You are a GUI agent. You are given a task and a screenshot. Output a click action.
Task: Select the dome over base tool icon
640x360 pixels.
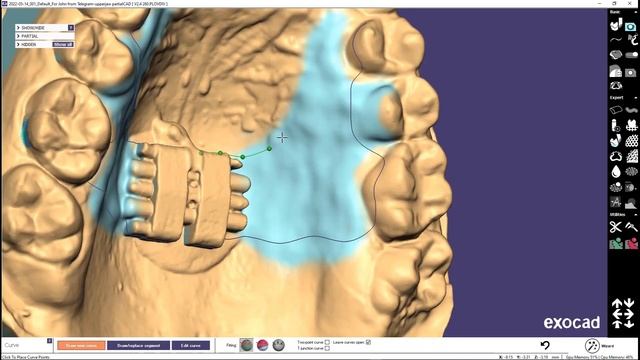click(x=632, y=202)
